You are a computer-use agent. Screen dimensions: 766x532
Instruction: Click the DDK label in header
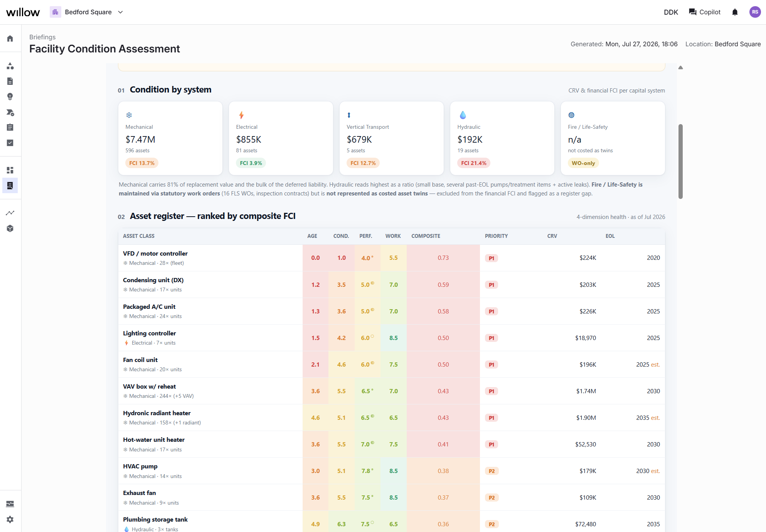coord(671,12)
